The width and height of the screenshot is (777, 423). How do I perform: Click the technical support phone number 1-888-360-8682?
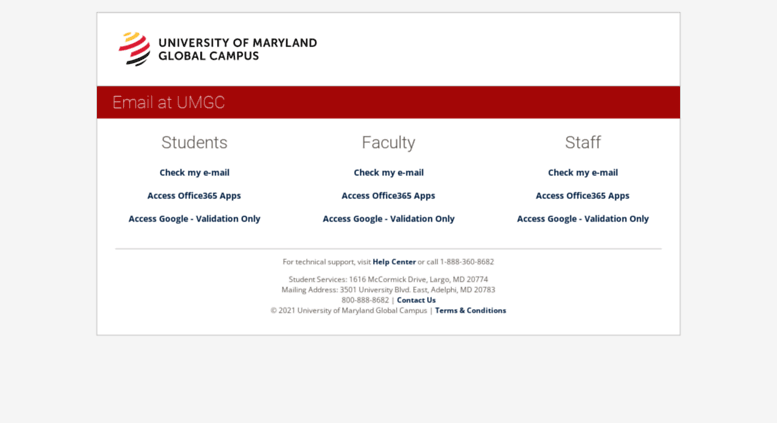pos(467,262)
